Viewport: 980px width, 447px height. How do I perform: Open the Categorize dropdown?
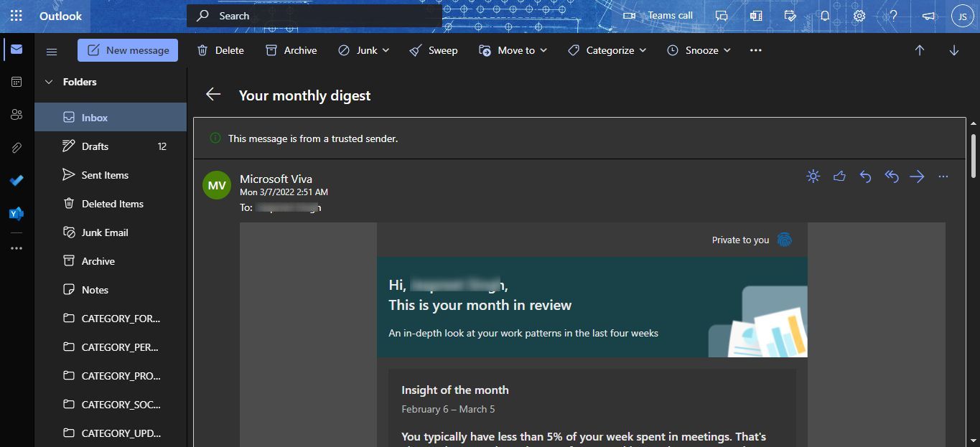click(607, 50)
